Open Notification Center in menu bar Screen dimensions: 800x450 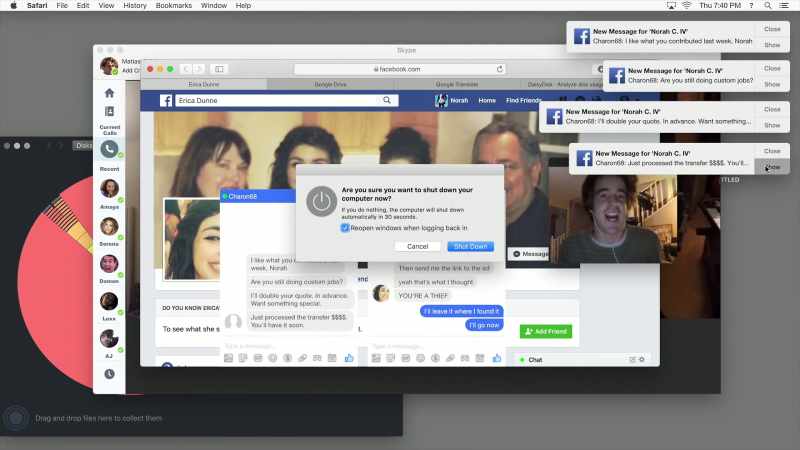click(x=784, y=6)
